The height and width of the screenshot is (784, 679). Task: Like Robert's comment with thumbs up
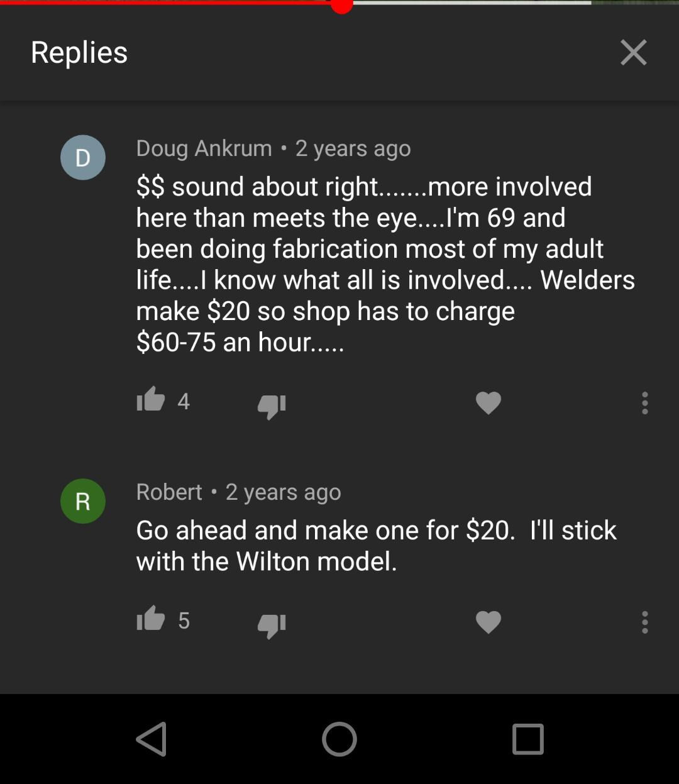pyautogui.click(x=151, y=619)
